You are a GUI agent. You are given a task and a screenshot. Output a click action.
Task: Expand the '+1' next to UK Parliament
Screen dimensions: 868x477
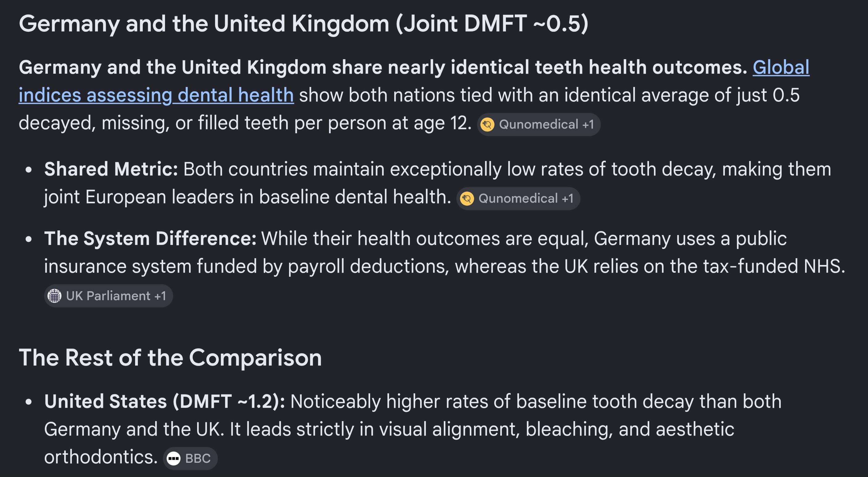[160, 296]
